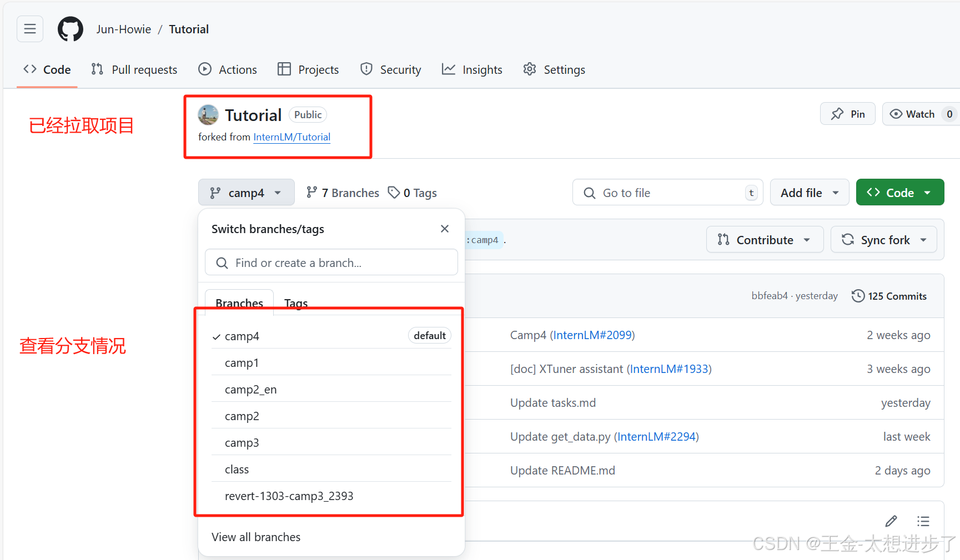Screen dimensions: 960x560
Task: Open the Jun-Howie owner link
Action: point(123,29)
